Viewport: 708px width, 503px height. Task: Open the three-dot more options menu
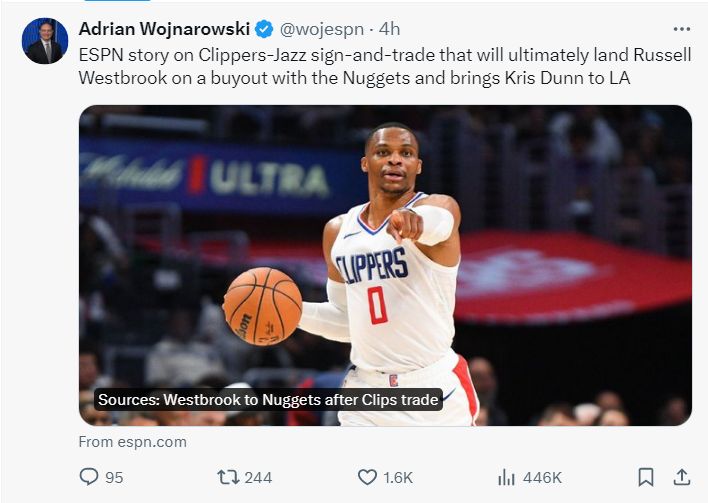tap(681, 29)
